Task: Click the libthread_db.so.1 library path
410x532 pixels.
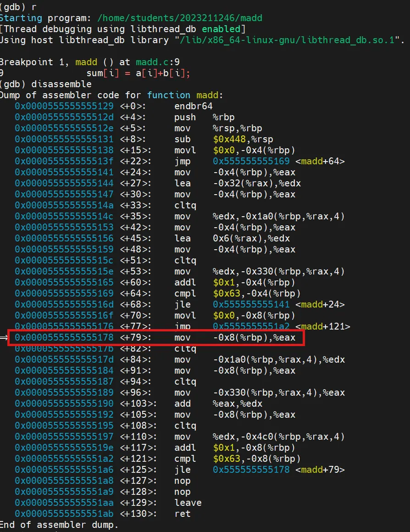Action: coord(288,40)
